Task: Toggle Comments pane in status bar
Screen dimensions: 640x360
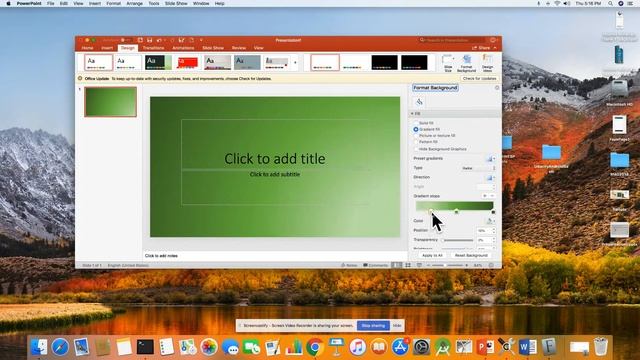Action: pos(376,265)
